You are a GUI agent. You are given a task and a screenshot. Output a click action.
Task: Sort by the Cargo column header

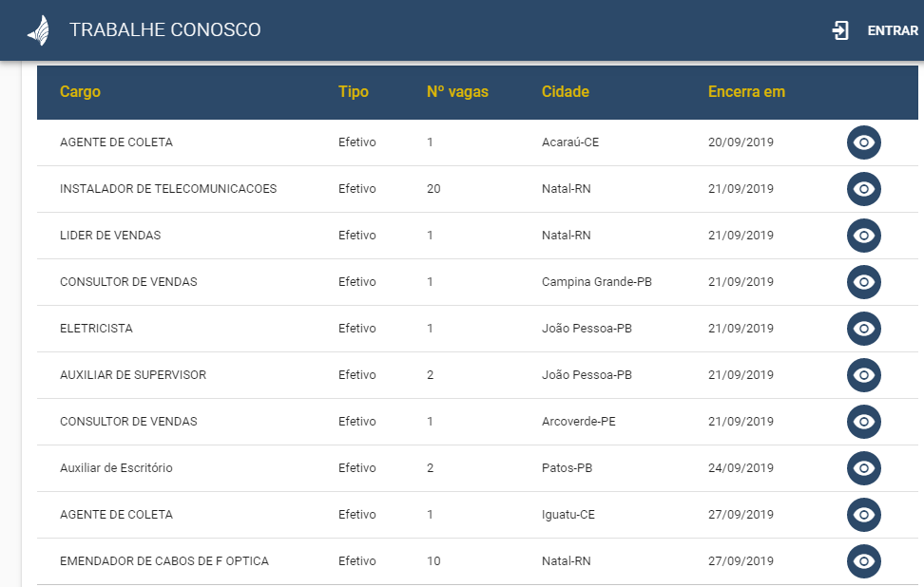pos(80,92)
